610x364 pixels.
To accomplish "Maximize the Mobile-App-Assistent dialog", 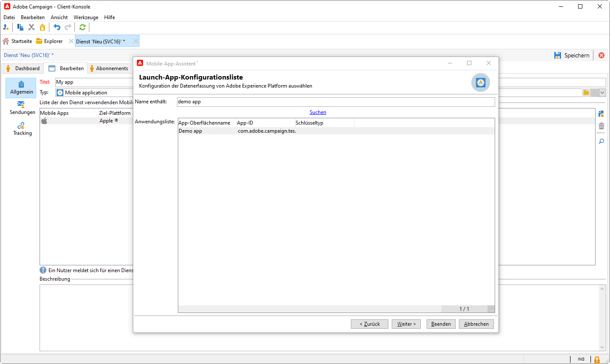I will [469, 63].
